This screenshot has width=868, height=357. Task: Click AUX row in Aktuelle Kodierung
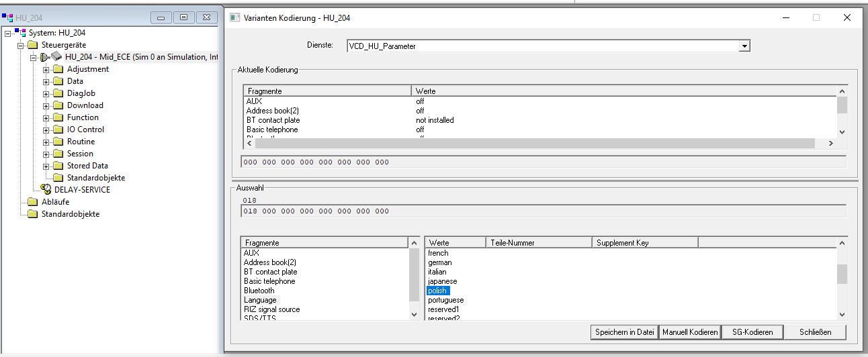[x=541, y=101]
